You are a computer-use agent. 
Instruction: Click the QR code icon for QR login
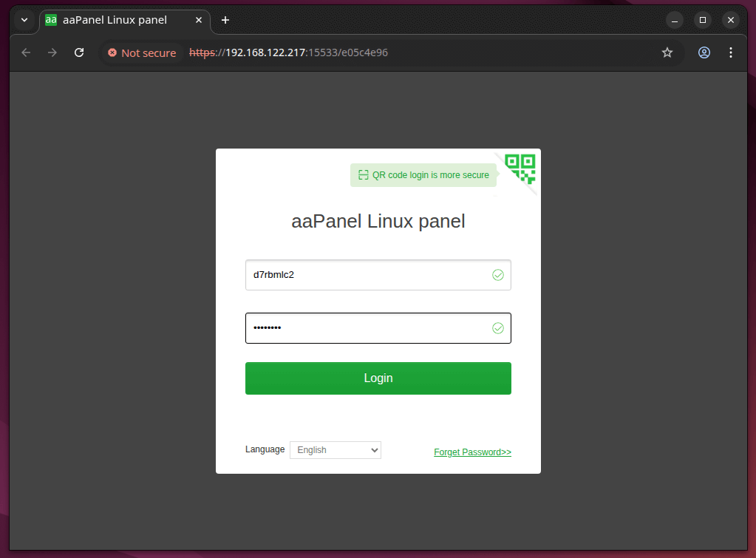pos(520,170)
